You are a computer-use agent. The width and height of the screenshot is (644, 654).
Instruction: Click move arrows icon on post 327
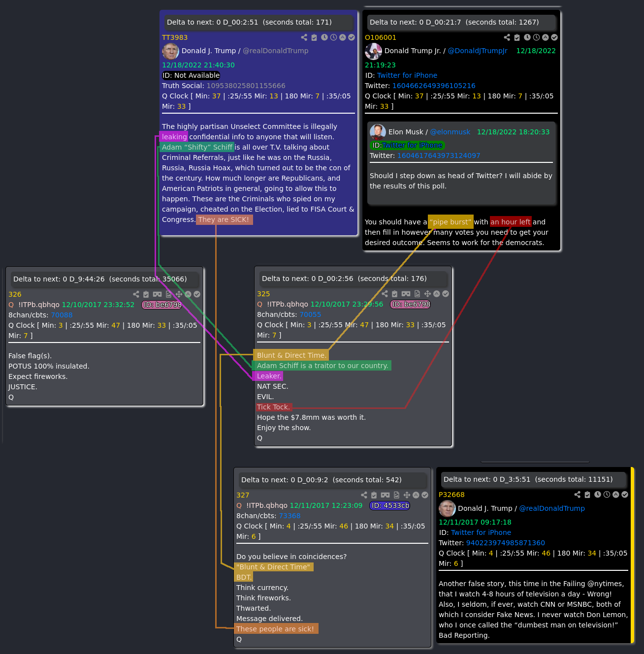(x=407, y=495)
